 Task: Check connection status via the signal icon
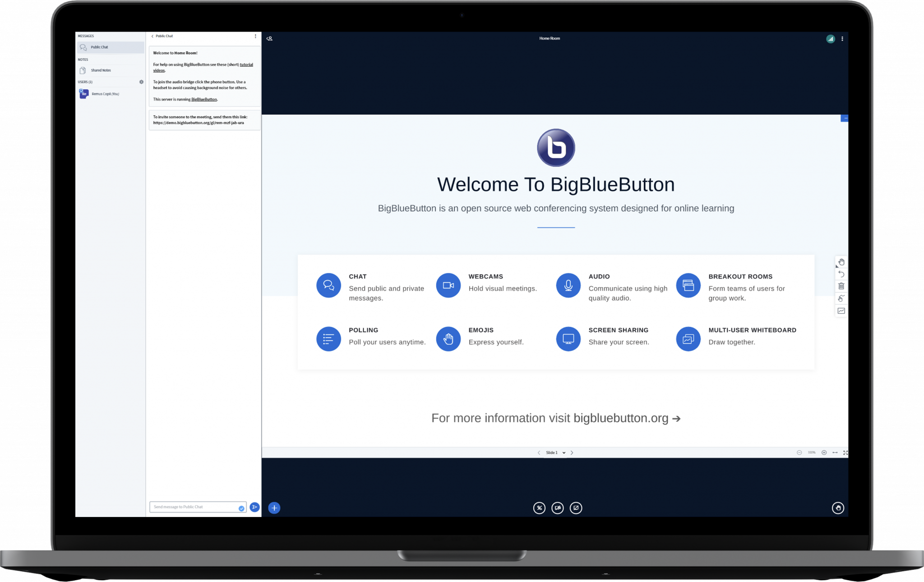tap(830, 39)
